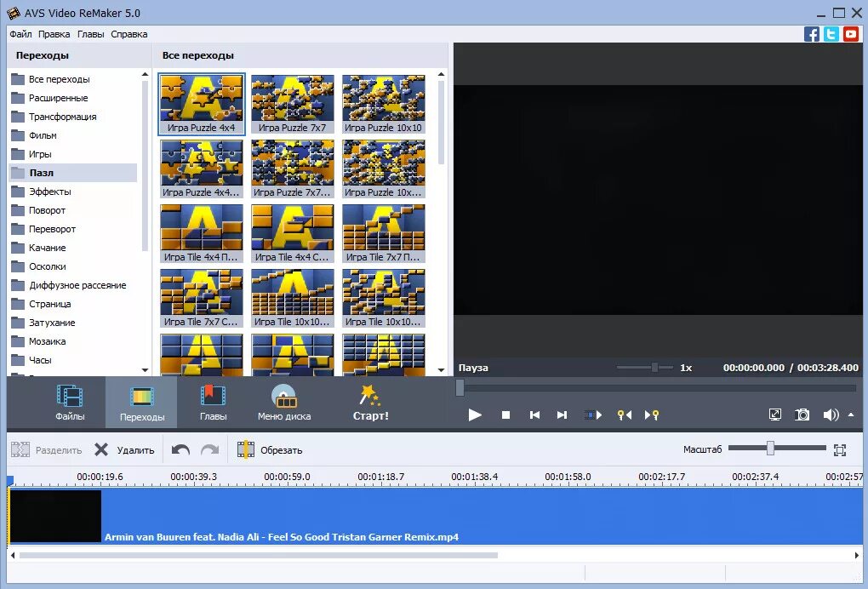The width and height of the screenshot is (868, 589).
Task: Open Facebook page icon
Action: 812,34
